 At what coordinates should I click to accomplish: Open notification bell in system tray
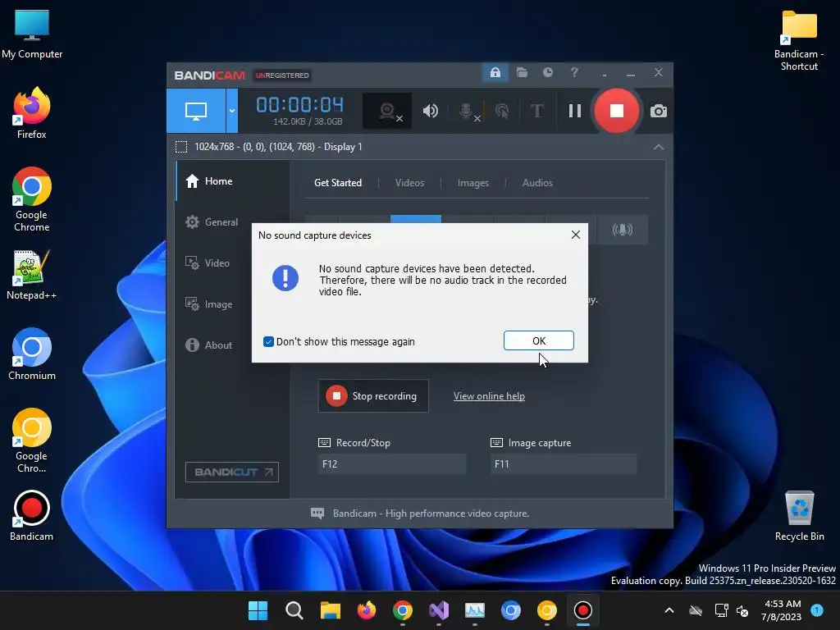tap(817, 609)
